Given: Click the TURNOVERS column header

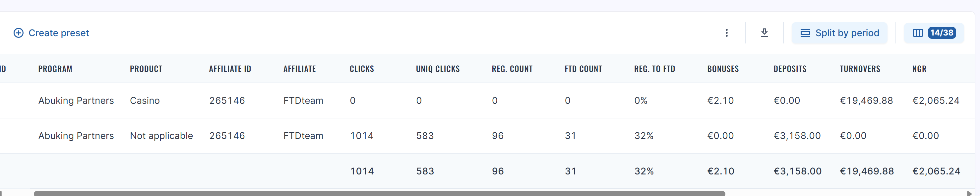Looking at the screenshot, I should coord(860,69).
